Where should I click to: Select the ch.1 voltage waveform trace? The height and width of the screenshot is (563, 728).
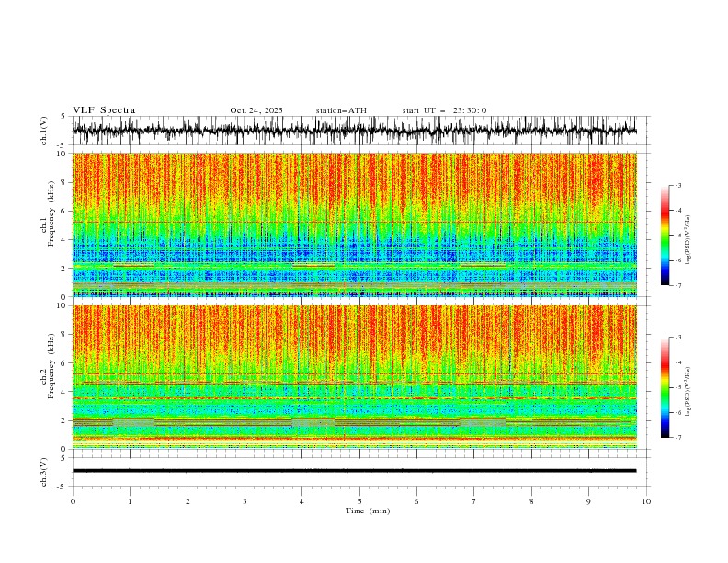(355, 131)
